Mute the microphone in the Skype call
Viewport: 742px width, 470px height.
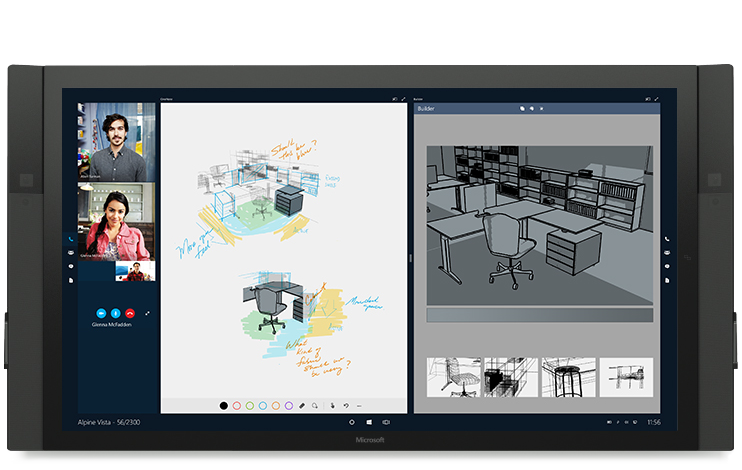click(x=115, y=313)
